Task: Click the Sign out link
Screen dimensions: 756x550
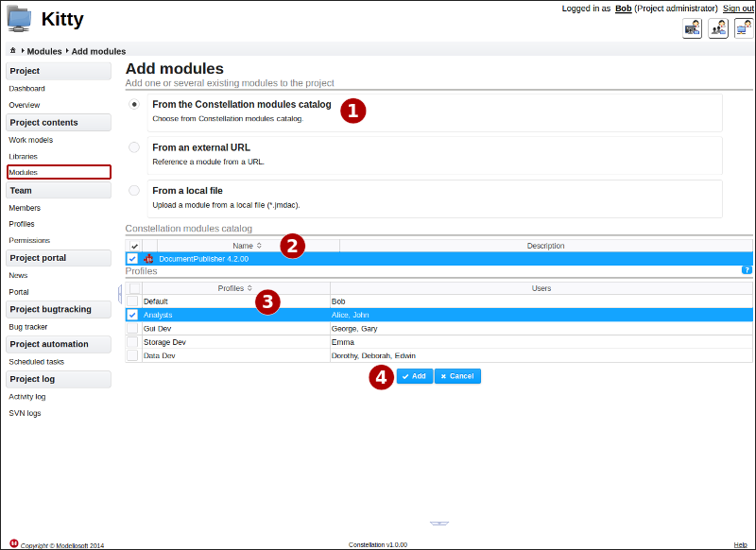Action: point(738,9)
